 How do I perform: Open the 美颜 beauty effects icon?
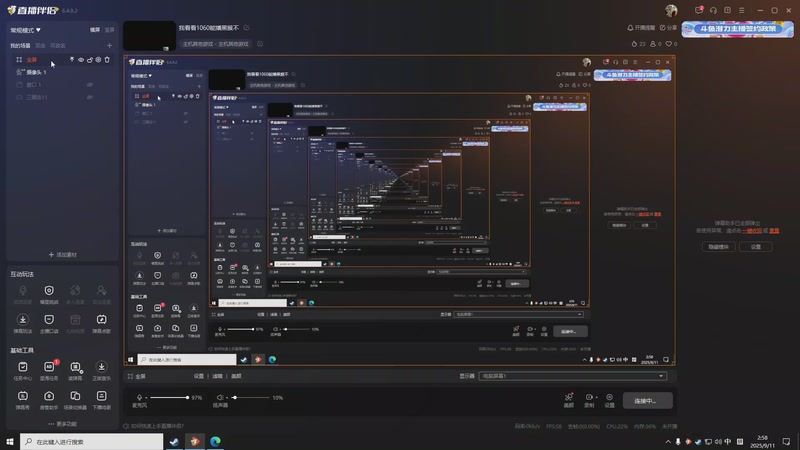[568, 399]
